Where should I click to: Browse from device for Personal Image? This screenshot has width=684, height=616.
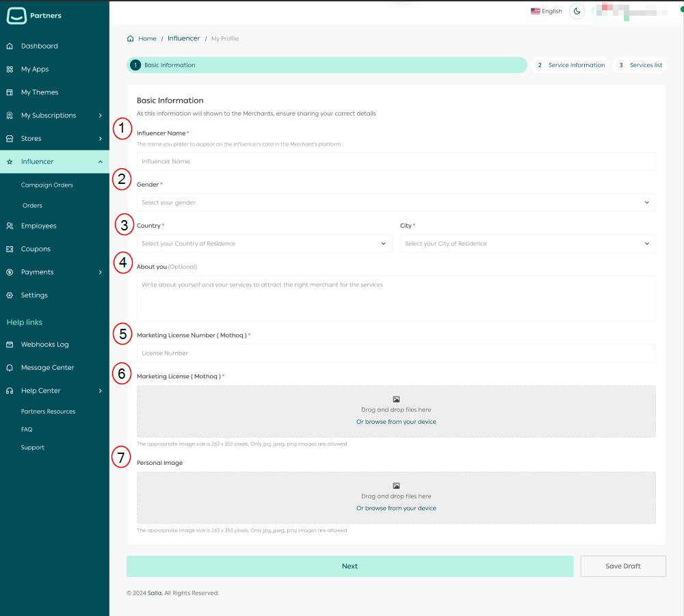tap(396, 508)
